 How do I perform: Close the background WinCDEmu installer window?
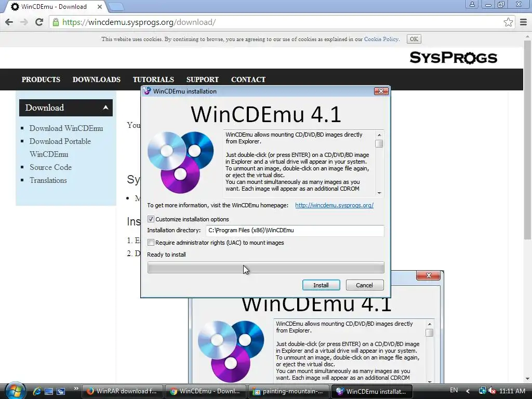[428, 275]
